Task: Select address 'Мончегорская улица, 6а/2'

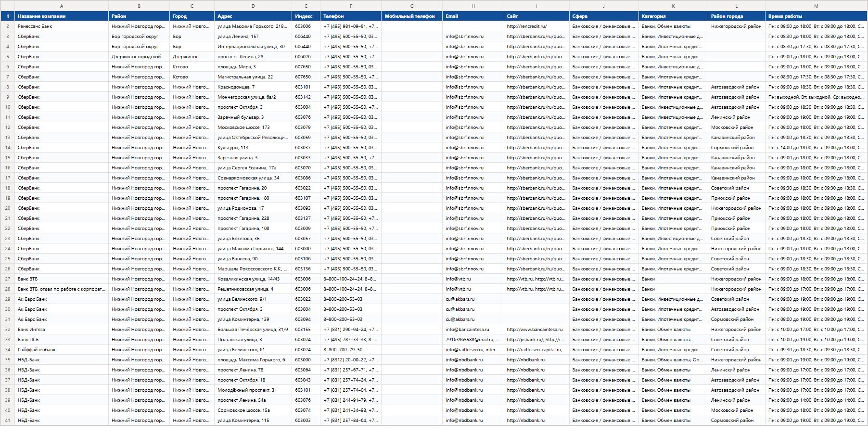Action: tap(253, 97)
